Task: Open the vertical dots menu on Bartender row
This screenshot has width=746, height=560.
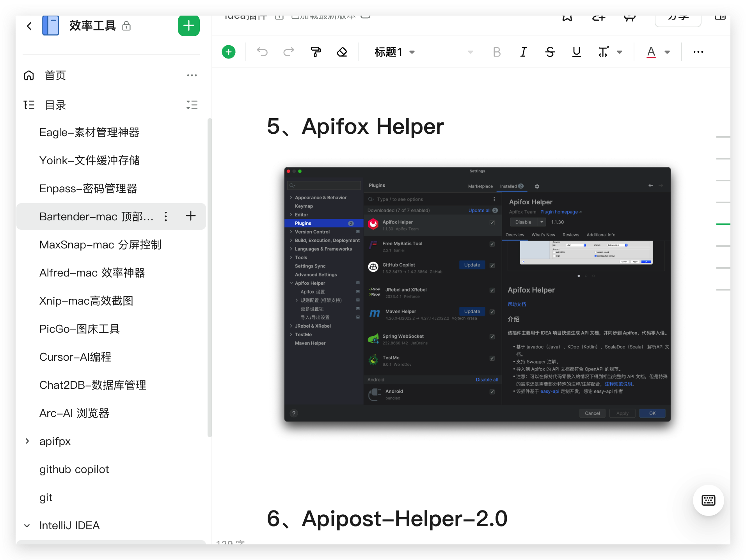Action: pos(166,216)
